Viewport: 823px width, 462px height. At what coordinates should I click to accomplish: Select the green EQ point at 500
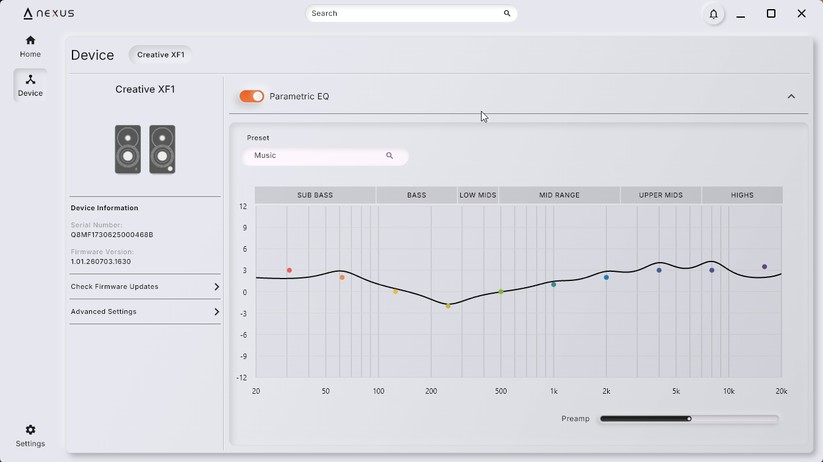(x=501, y=292)
